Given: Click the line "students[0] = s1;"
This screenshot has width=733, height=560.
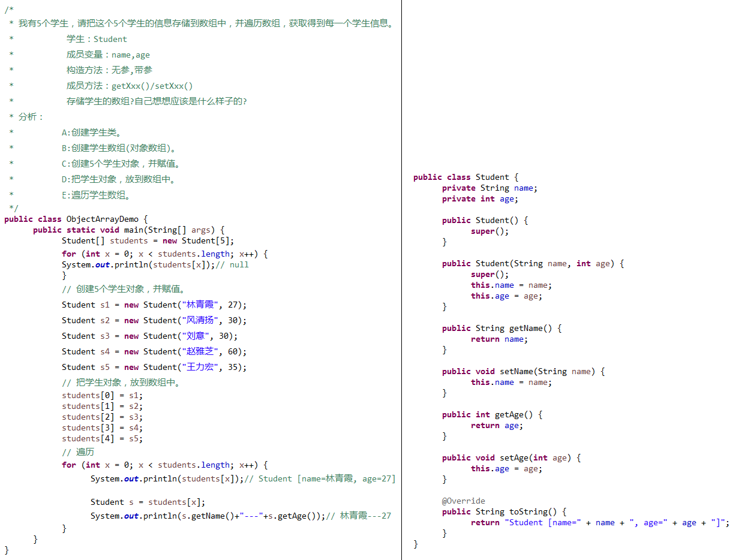Looking at the screenshot, I should point(102,395).
